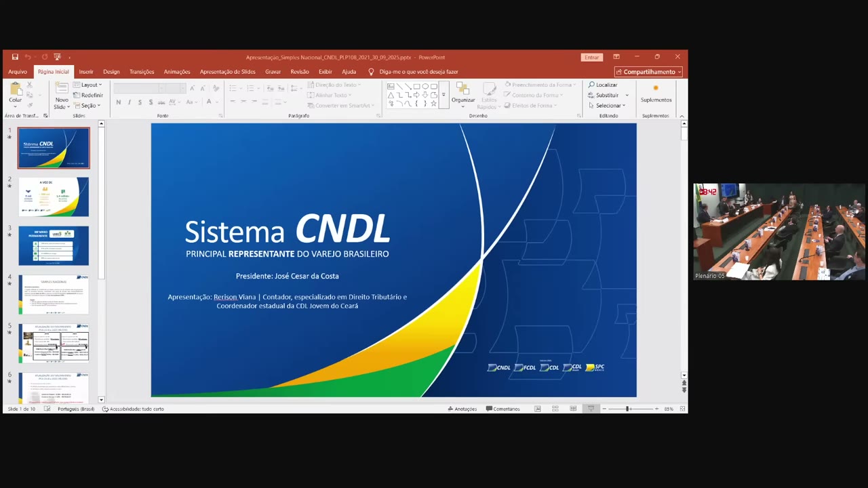This screenshot has width=868, height=488.
Task: Select slide 5 thumbnail in panel
Action: tap(54, 343)
